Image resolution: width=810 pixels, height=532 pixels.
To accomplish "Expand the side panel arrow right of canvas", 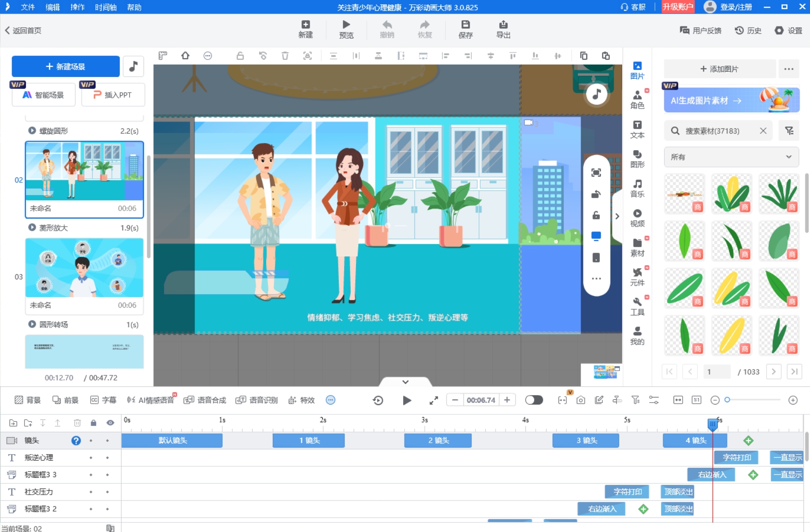I will click(x=617, y=216).
